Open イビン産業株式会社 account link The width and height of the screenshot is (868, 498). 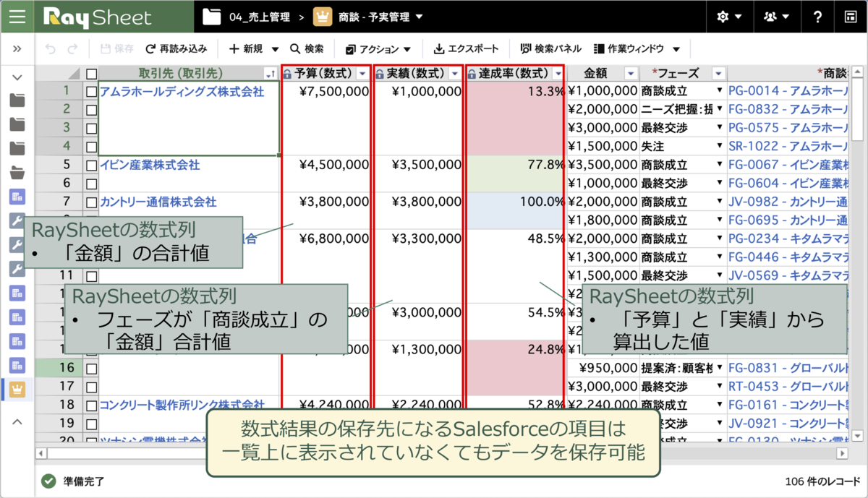click(150, 166)
